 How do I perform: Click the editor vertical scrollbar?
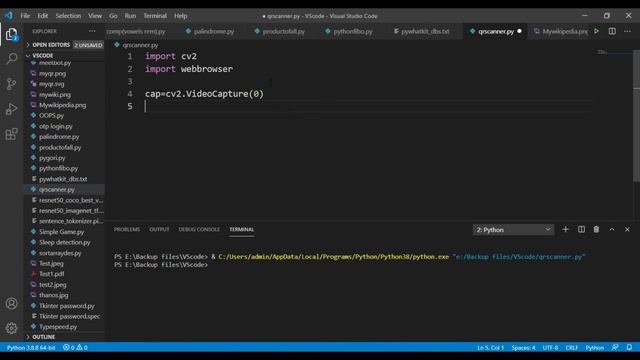pyautogui.click(x=636, y=116)
